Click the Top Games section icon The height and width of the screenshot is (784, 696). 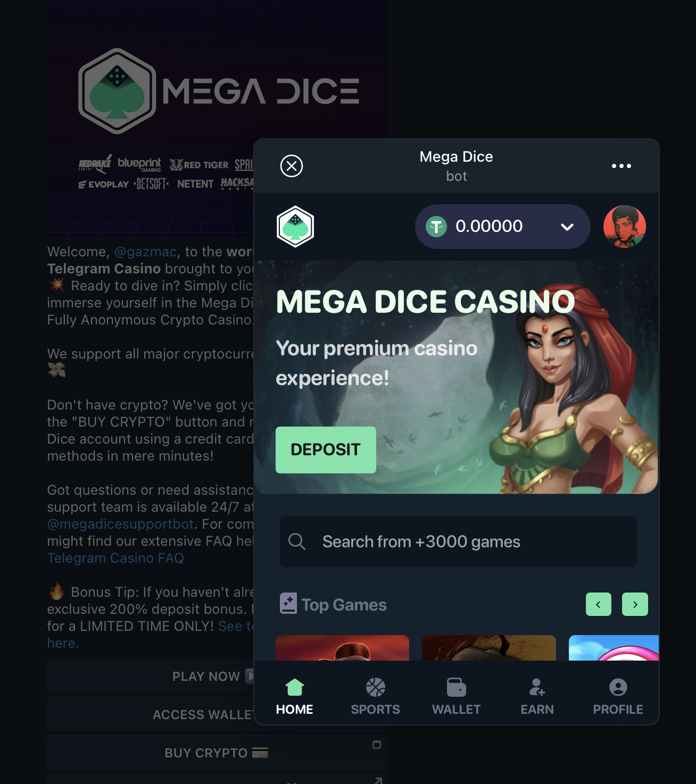tap(288, 604)
